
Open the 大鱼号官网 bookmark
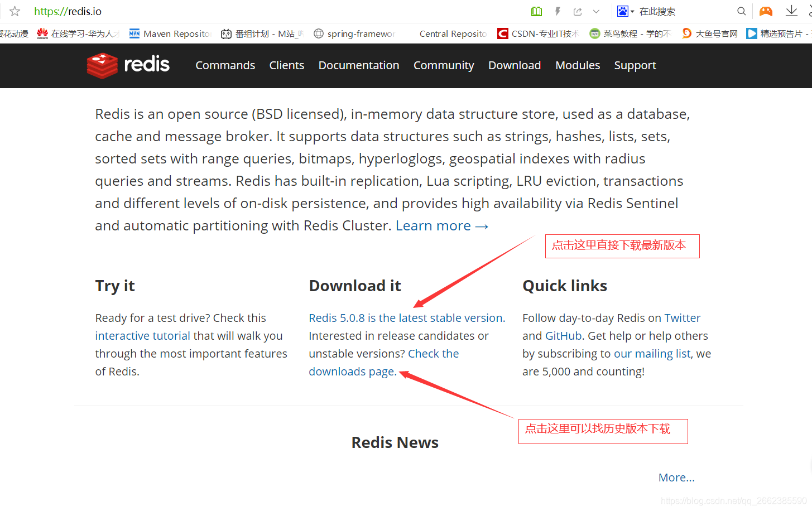point(710,33)
